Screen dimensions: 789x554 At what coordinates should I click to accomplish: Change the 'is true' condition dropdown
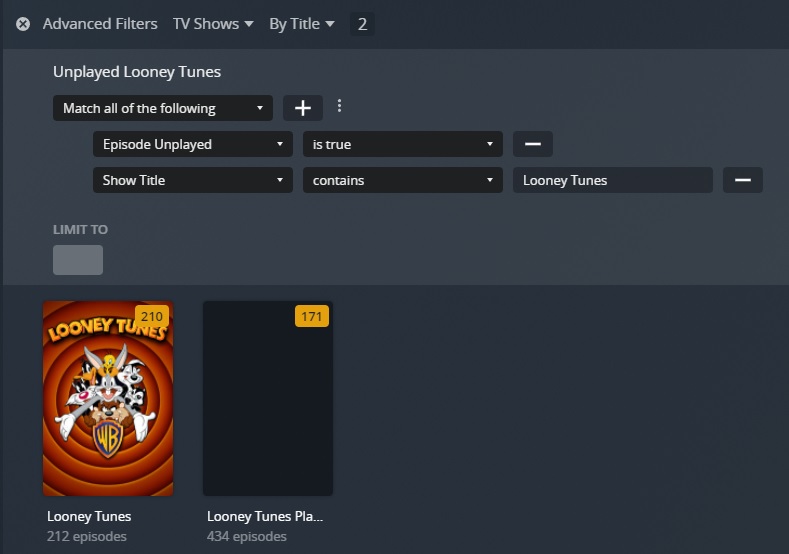[x=403, y=144]
